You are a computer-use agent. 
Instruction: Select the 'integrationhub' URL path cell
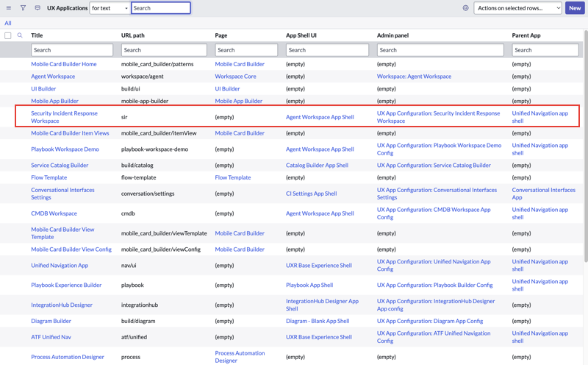coord(140,305)
